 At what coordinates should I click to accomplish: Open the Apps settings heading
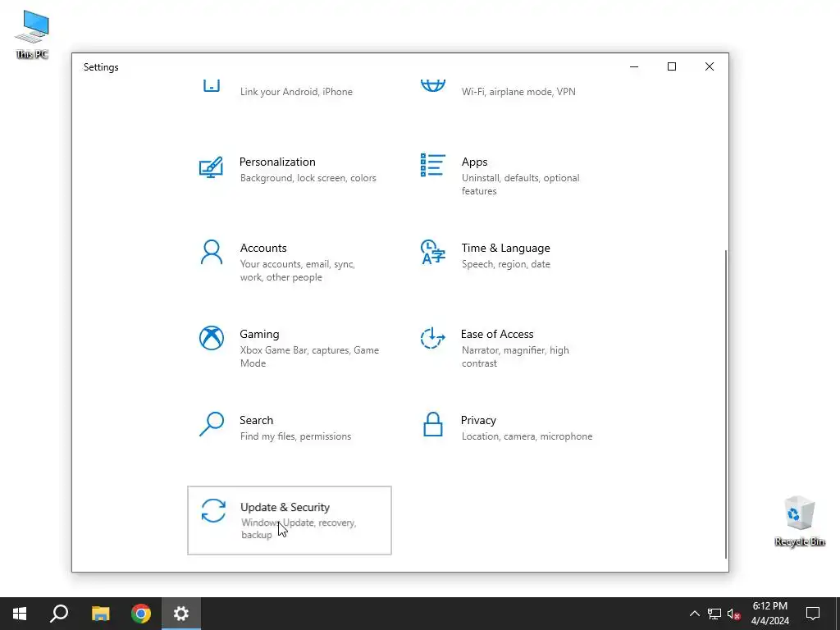tap(475, 162)
